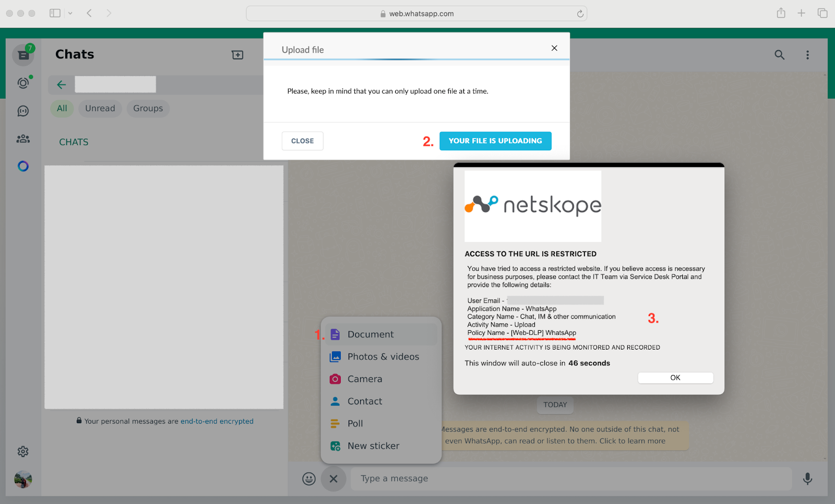
Task: Click the Safari share icon
Action: coord(781,13)
